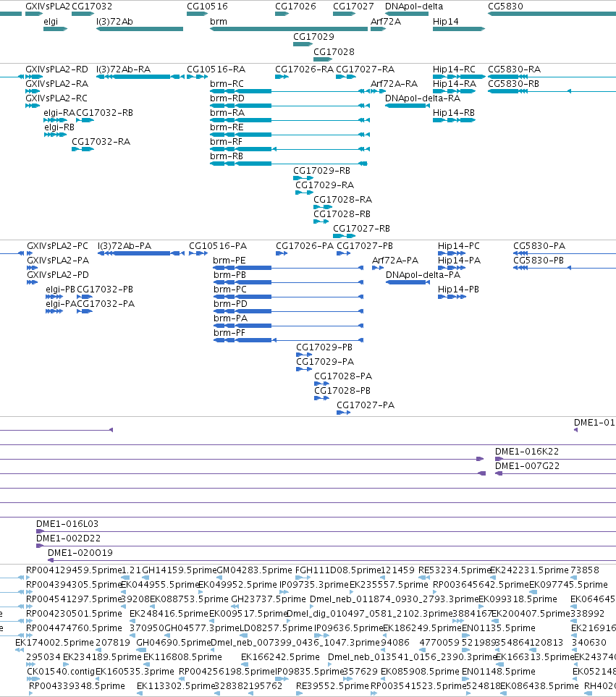Click the 'brm-RF' transcript label
Screen dimensions: 616x697
[227, 142]
